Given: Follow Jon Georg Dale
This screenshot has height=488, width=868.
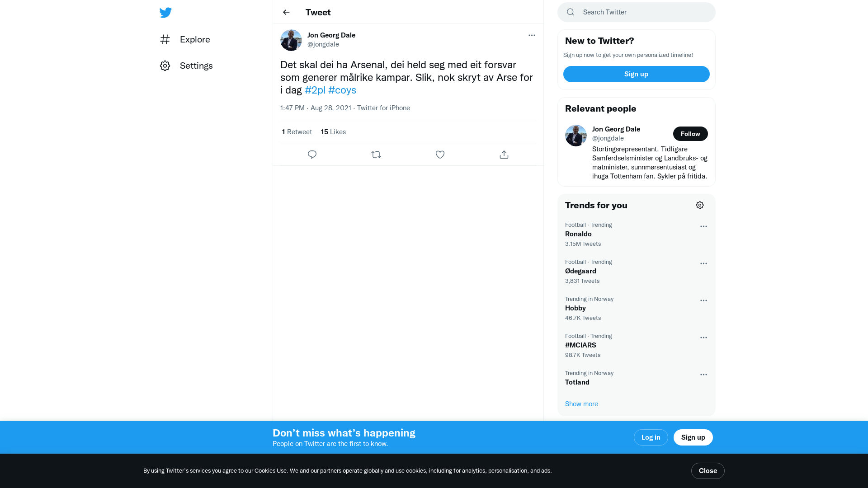Looking at the screenshot, I should pyautogui.click(x=690, y=134).
